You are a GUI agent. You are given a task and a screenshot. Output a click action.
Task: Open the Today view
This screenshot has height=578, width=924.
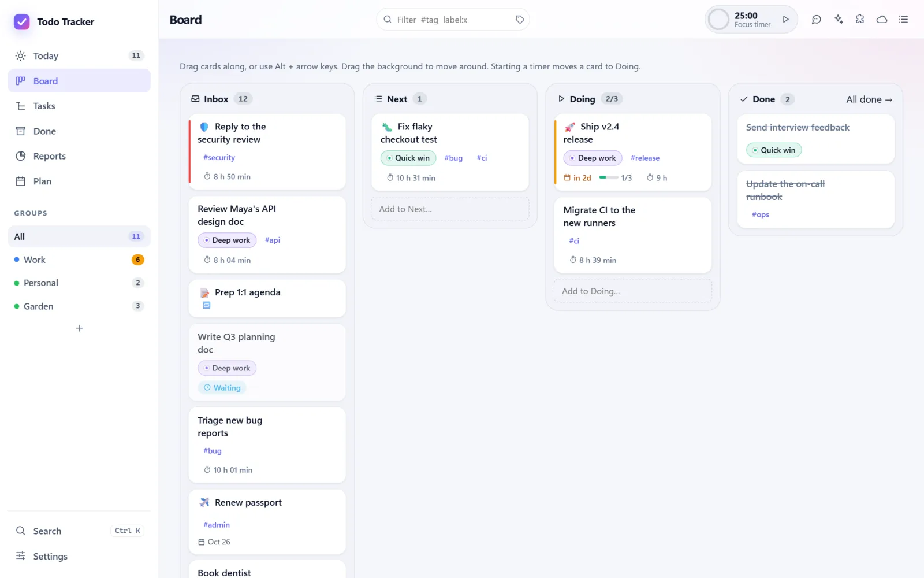coord(79,56)
